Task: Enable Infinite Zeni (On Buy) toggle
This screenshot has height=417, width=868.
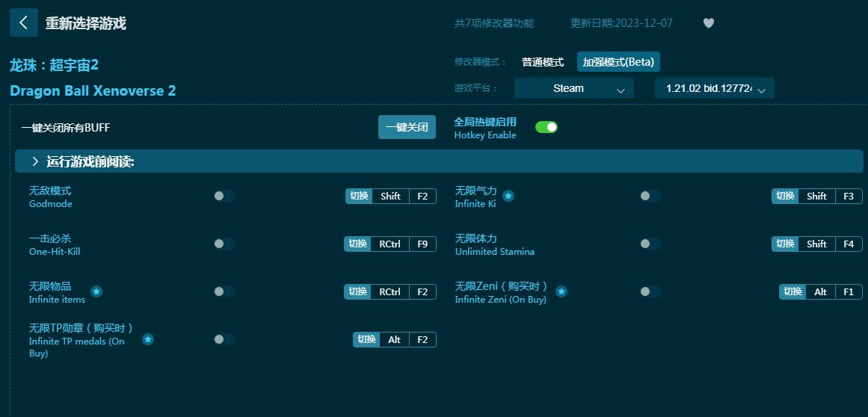Action: pyautogui.click(x=650, y=291)
